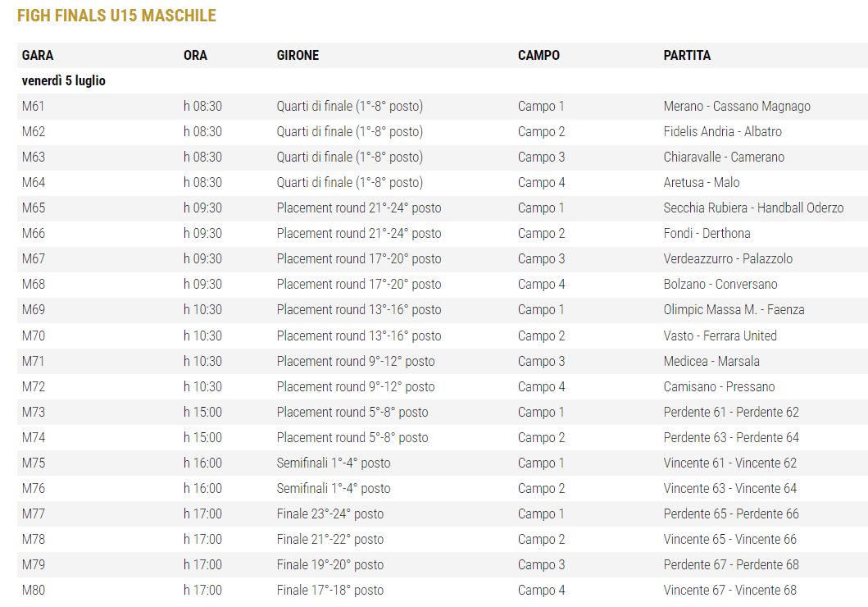The height and width of the screenshot is (607, 868).
Task: Select match code M72
Action: pyautogui.click(x=34, y=387)
